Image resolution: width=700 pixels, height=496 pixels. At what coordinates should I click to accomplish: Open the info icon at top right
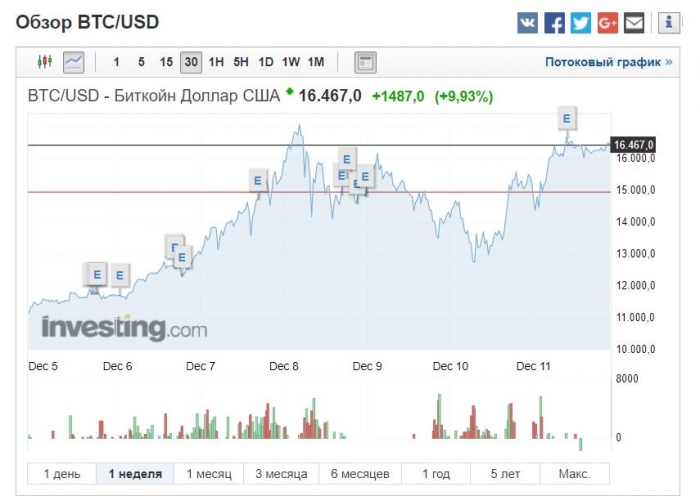pos(668,23)
